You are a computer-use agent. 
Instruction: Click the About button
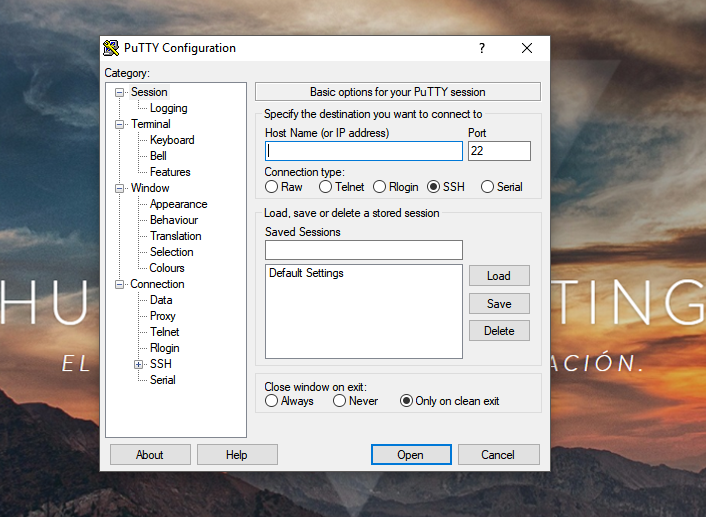pos(150,455)
